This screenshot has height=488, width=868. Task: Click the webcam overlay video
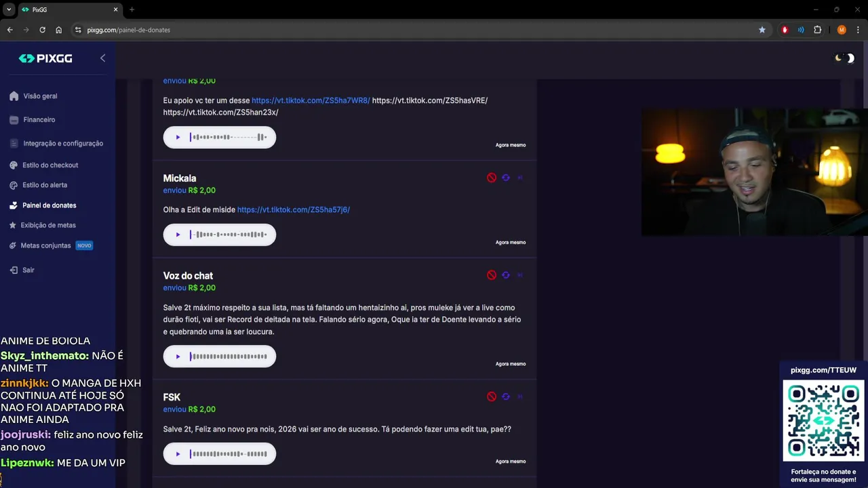point(755,172)
